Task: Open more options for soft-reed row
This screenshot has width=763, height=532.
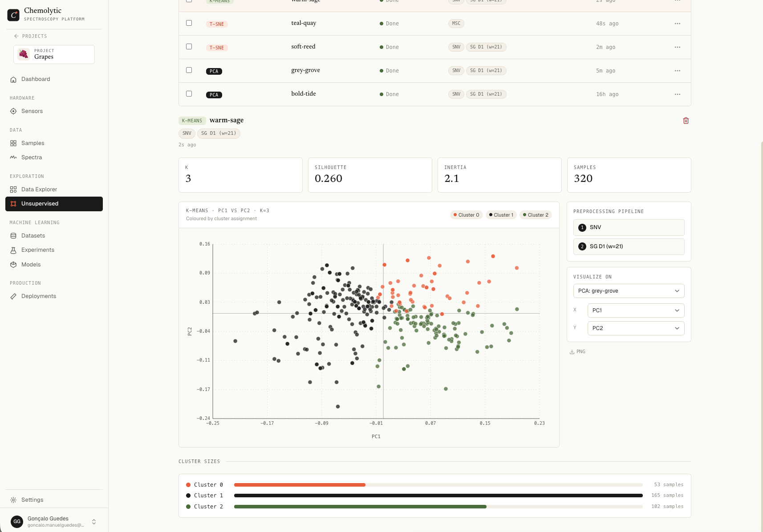Action: click(x=678, y=47)
